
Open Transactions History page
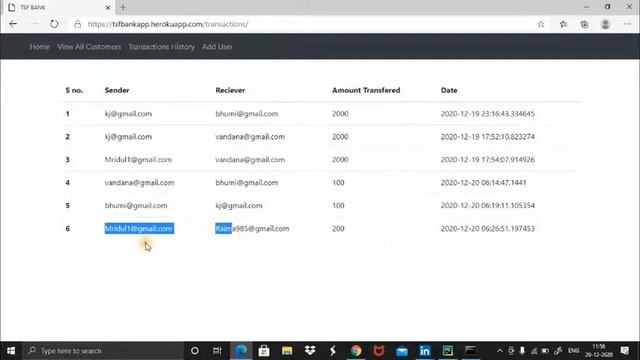pos(161,47)
